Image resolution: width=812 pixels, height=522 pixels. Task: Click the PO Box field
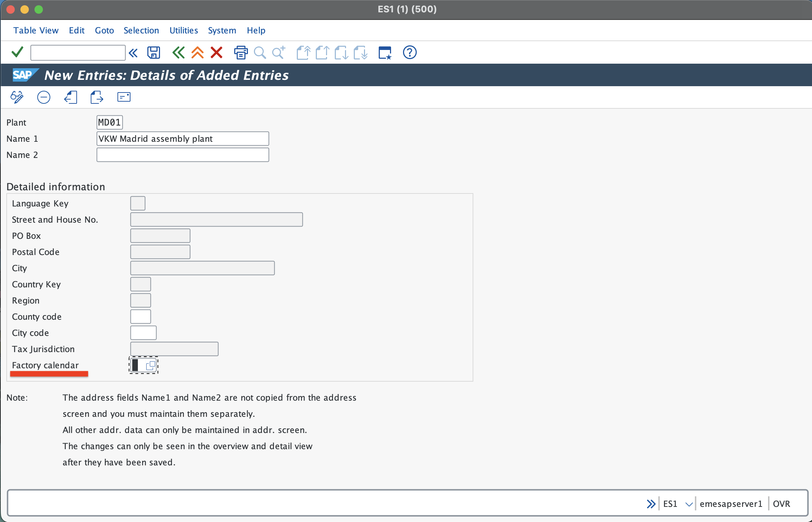coord(160,236)
